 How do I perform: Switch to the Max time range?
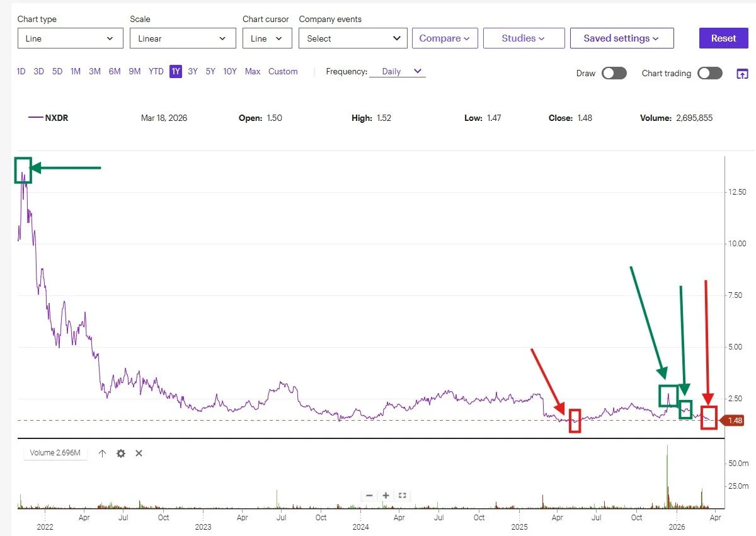coord(252,71)
